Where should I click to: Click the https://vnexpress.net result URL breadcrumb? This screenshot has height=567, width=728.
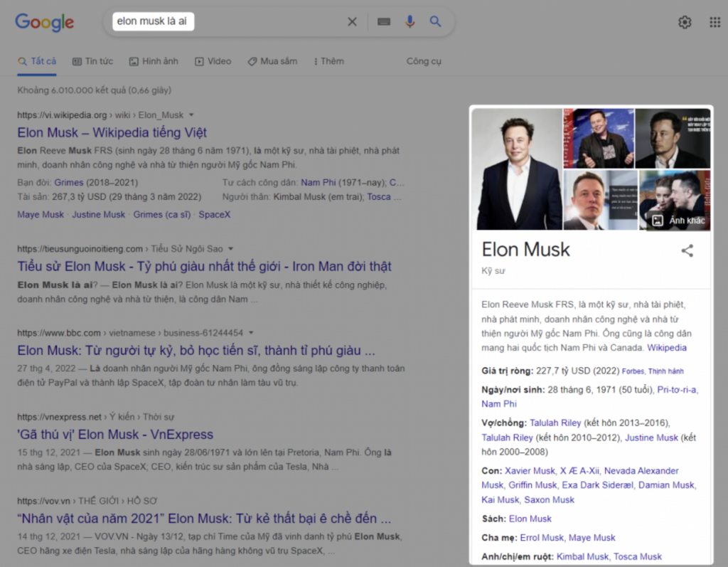[96, 417]
